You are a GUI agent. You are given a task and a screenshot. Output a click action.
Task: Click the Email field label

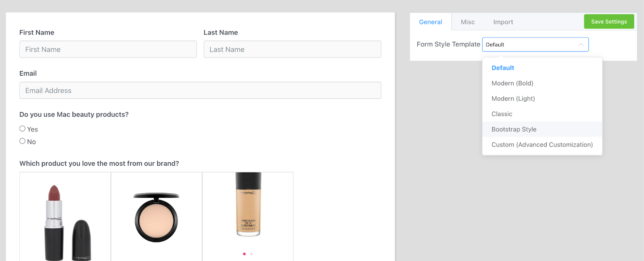coord(28,74)
